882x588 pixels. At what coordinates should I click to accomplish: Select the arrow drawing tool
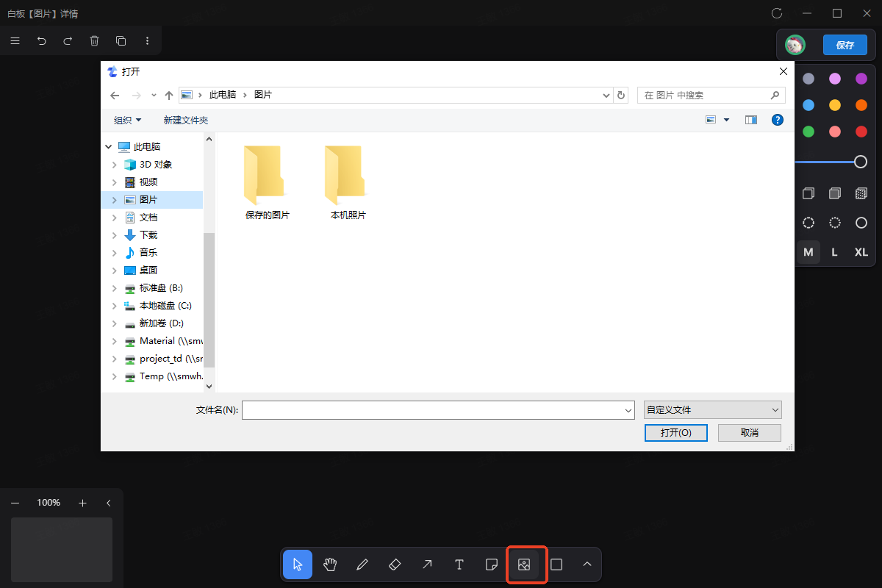427,564
